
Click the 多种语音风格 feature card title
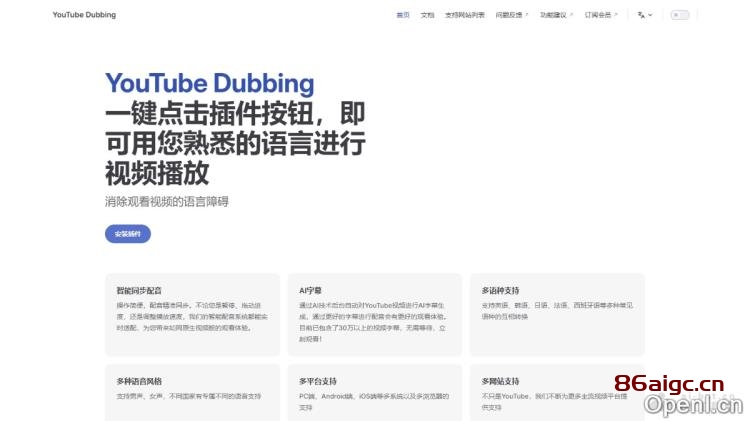tap(139, 381)
